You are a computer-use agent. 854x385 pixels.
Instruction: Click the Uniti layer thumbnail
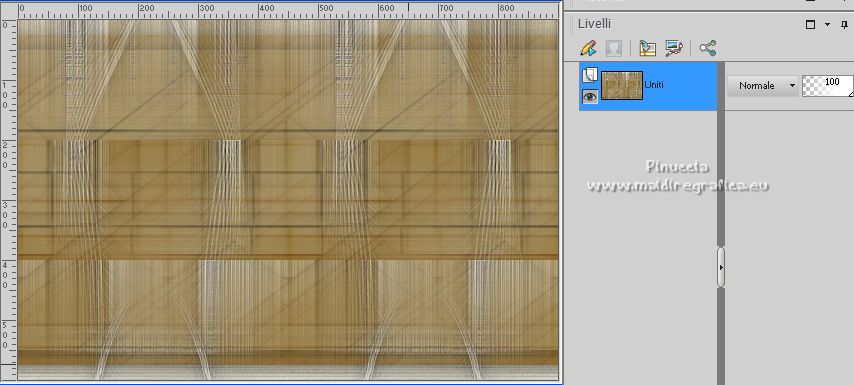(x=622, y=85)
